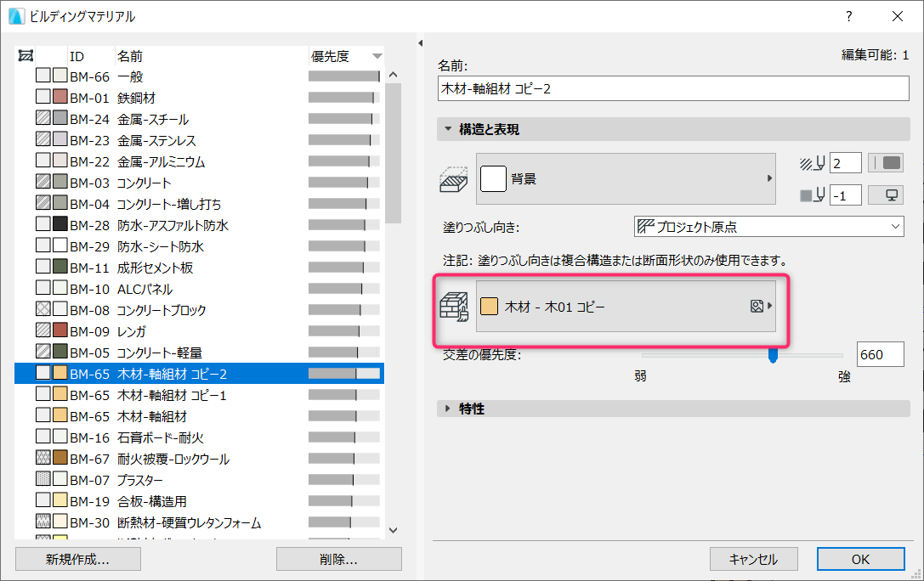Screen dimensions: 924x581
Task: Close the ビルディングマテリアル dialog
Action: (898, 16)
